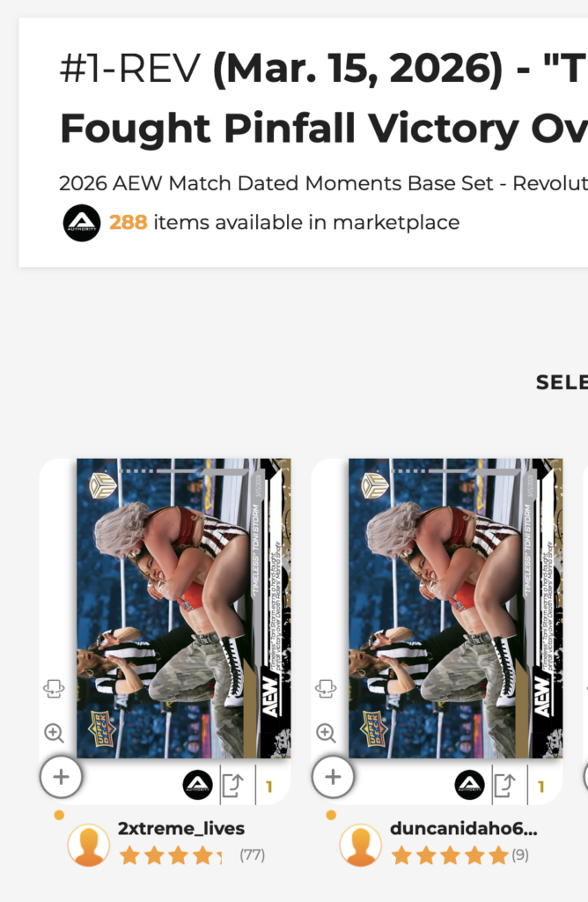Click duncanidaho6 seller avatar

(360, 845)
